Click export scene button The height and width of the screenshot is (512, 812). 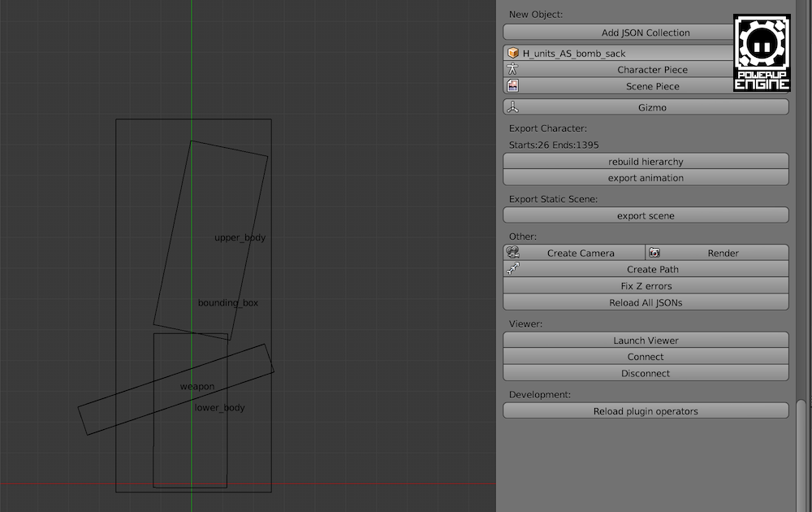(x=646, y=215)
